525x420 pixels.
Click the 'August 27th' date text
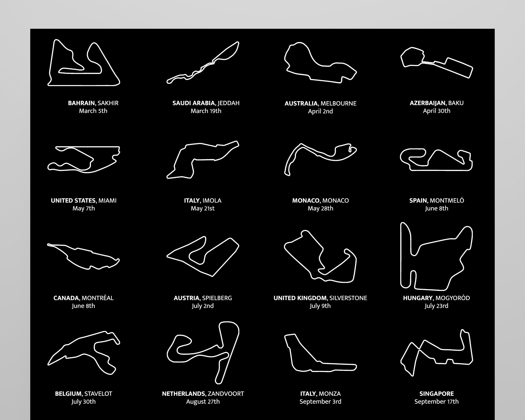coord(203,402)
